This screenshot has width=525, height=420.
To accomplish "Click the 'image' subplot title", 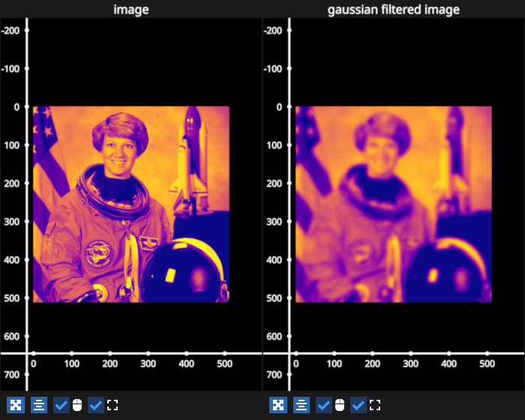I will point(131,10).
